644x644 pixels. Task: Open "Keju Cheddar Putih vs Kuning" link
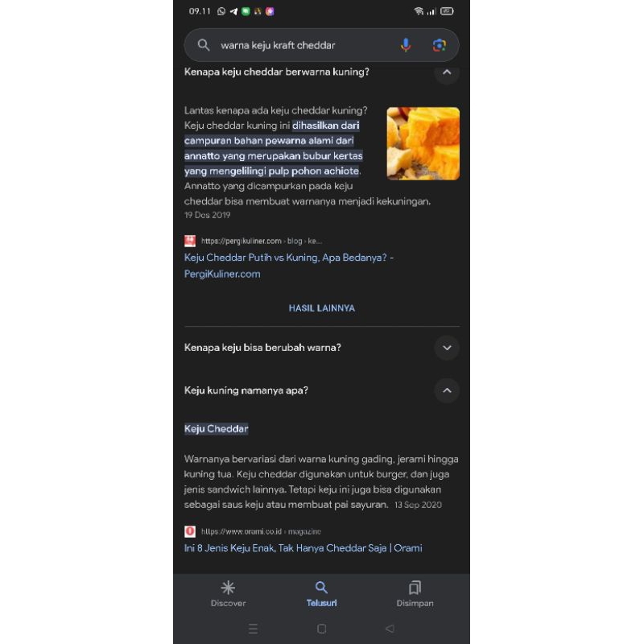coord(289,266)
